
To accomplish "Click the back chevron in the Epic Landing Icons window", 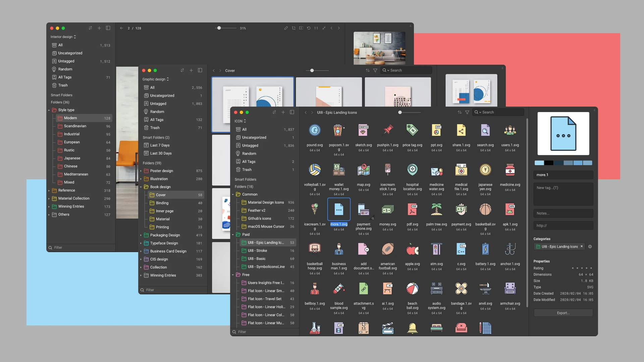I will (305, 112).
